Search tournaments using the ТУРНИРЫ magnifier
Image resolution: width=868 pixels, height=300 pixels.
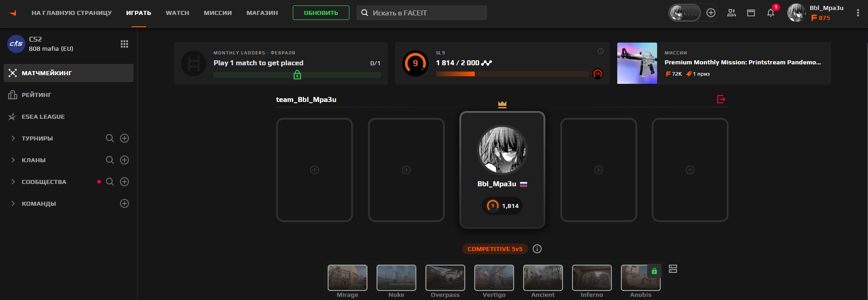point(110,138)
